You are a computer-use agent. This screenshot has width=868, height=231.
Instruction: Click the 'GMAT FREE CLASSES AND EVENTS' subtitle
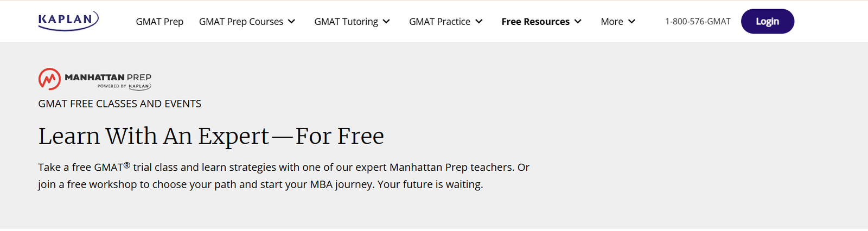point(119,104)
